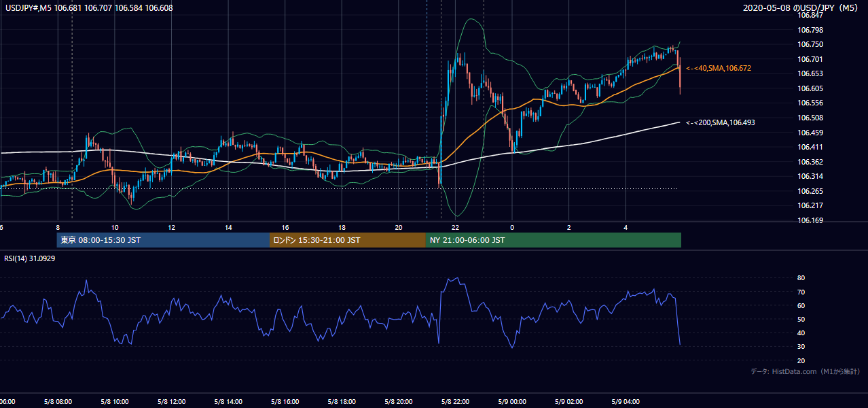Image resolution: width=868 pixels, height=408 pixels.
Task: Click the RSI 60 level label
Action: (x=801, y=305)
